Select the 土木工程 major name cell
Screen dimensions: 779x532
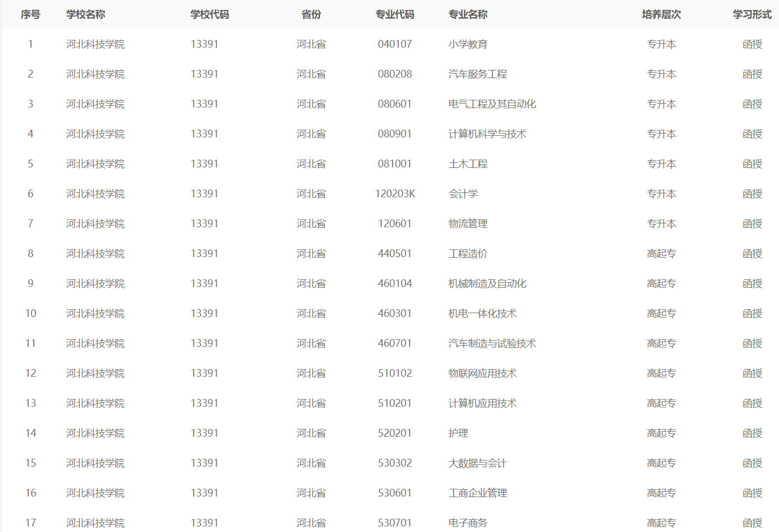click(x=468, y=164)
